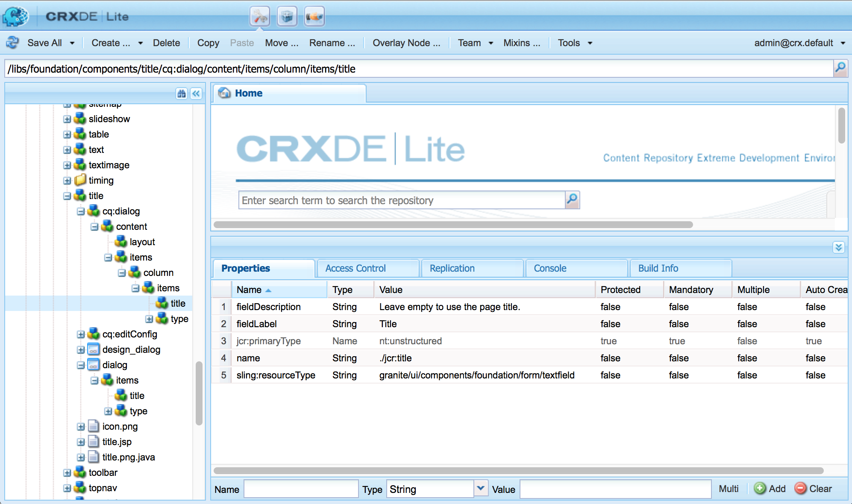Screen dimensions: 852x504
Task: Open the property Type dropdown showing String
Action: (x=480, y=488)
